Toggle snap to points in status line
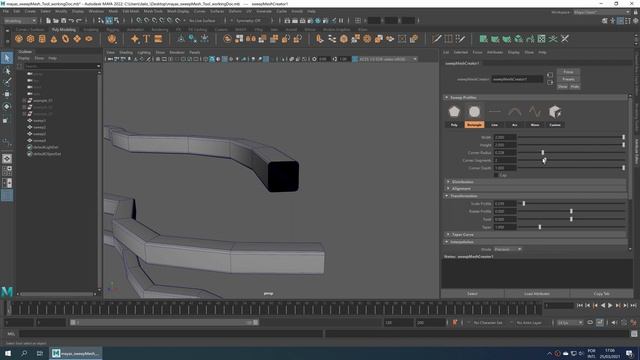This screenshot has height=360, width=640. tap(155, 20)
